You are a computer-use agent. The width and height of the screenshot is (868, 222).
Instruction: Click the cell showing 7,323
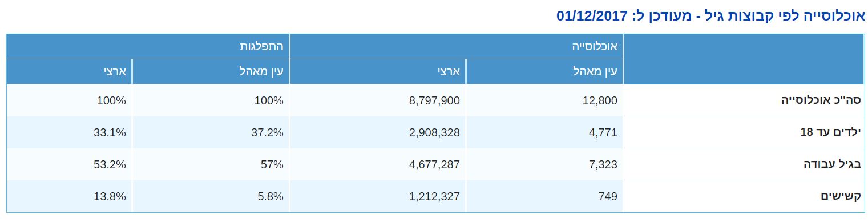click(x=545, y=164)
